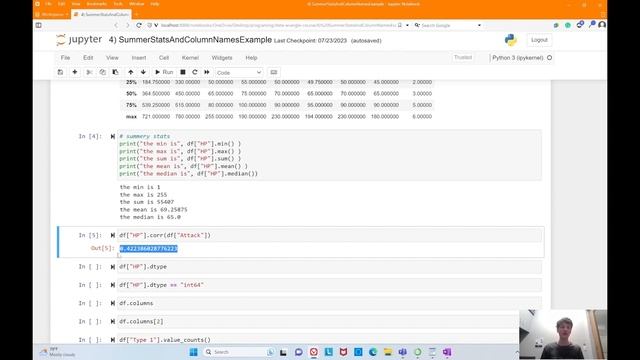
Task: Click the "the median is 65.0" output line
Action: tap(150, 217)
